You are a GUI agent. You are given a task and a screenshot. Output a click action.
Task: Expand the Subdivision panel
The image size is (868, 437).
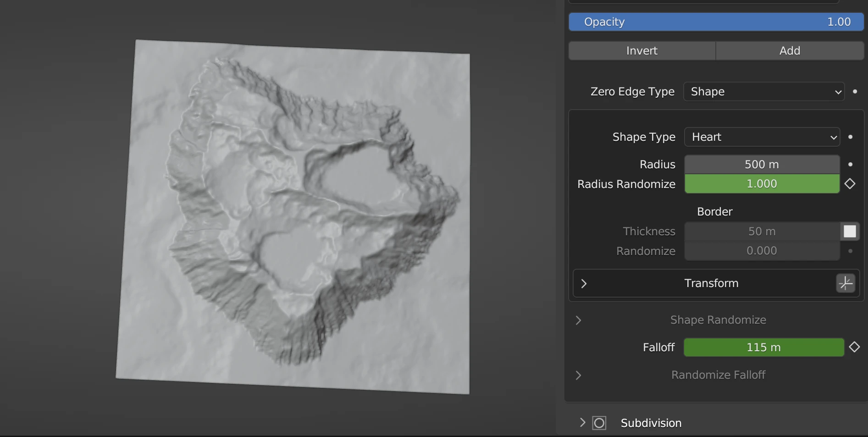[582, 423]
